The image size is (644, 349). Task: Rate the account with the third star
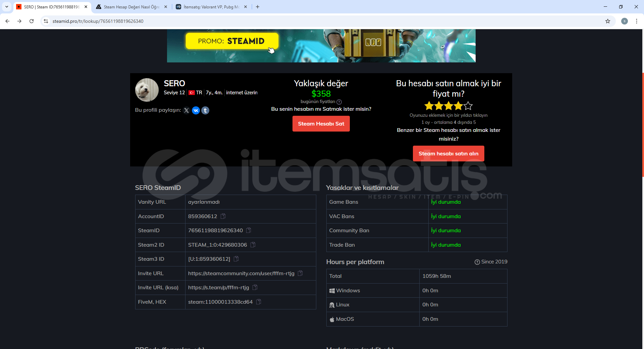[x=448, y=106]
